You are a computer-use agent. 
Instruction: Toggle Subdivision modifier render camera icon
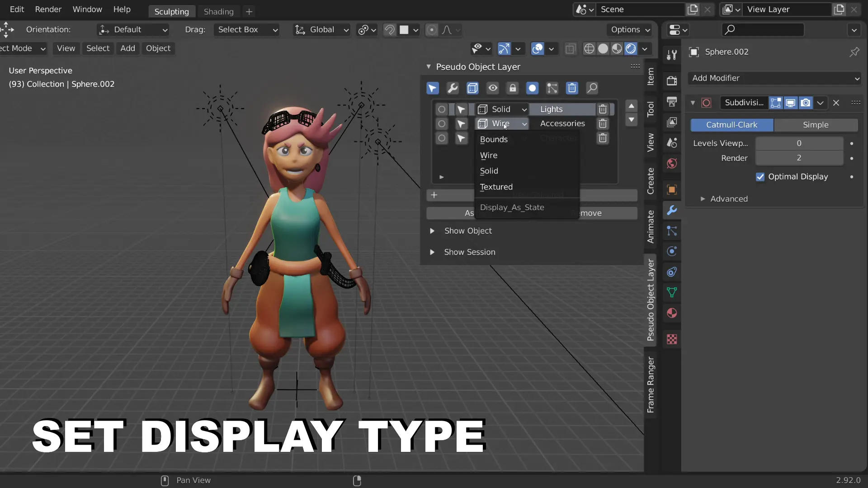(x=806, y=103)
